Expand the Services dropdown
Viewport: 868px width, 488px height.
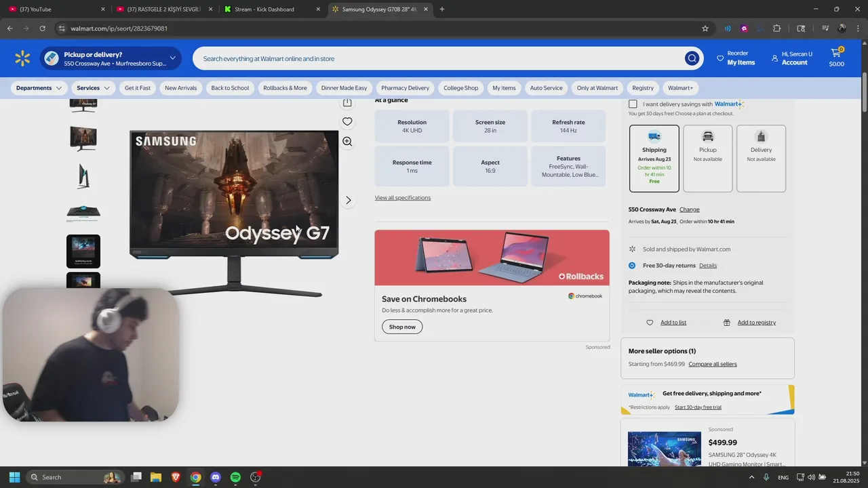coord(93,88)
